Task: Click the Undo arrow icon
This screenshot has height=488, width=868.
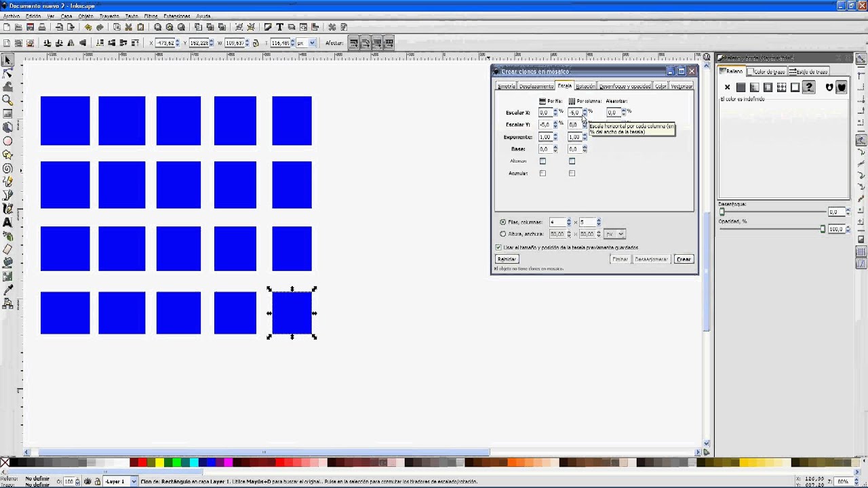Action: tap(88, 27)
